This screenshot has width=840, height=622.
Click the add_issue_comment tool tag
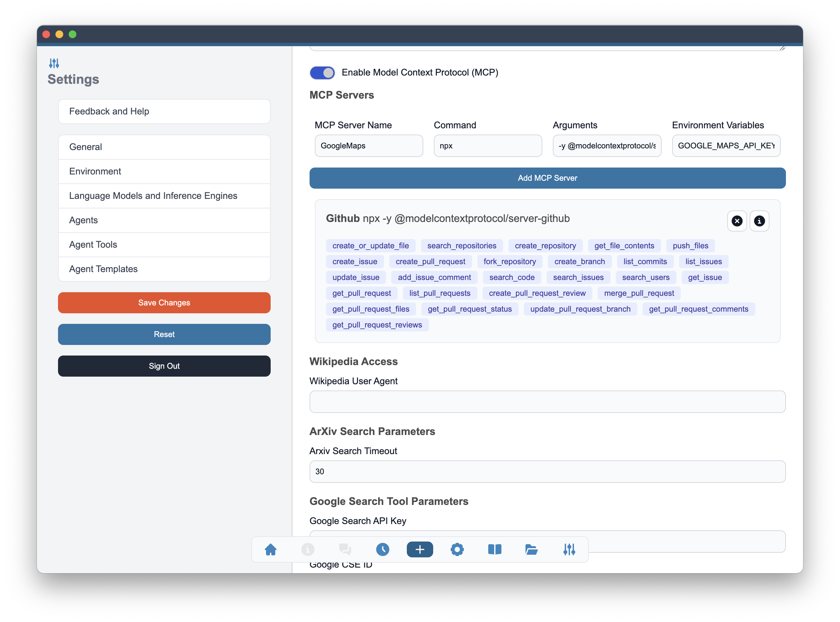[x=434, y=277]
